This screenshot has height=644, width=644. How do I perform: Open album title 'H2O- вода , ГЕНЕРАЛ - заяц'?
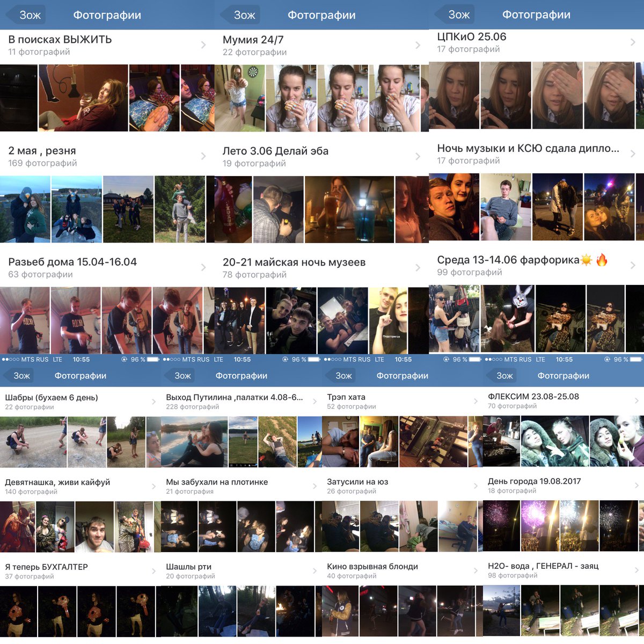tap(543, 566)
